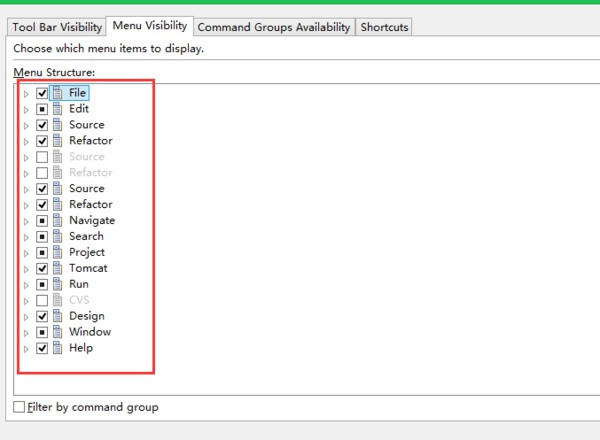Viewport: 600px width, 440px height.
Task: Toggle the Run menu checkbox
Action: 42,285
